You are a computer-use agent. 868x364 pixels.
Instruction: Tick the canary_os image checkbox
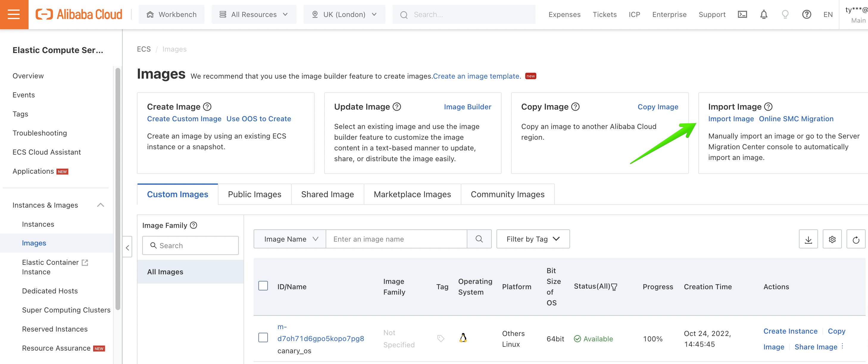263,338
